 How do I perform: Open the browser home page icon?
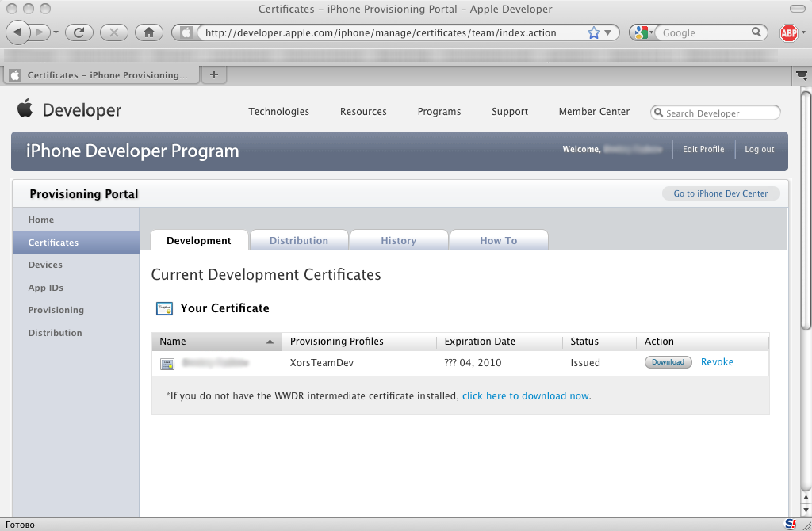point(149,32)
